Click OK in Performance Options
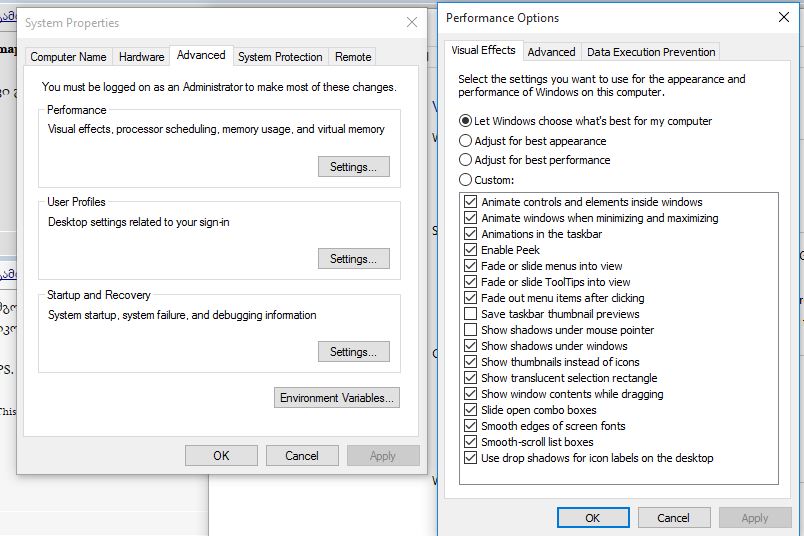This screenshot has width=804, height=536. tap(592, 518)
